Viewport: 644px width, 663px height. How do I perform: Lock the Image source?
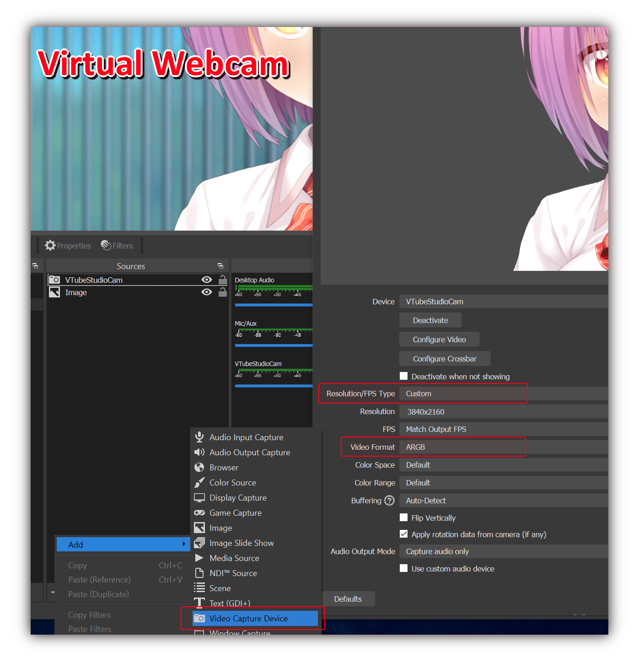[x=223, y=292]
